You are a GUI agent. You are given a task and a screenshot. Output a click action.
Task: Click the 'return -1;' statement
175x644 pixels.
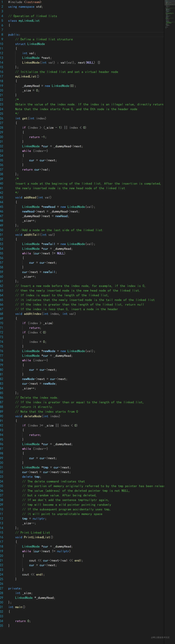coord(38,137)
